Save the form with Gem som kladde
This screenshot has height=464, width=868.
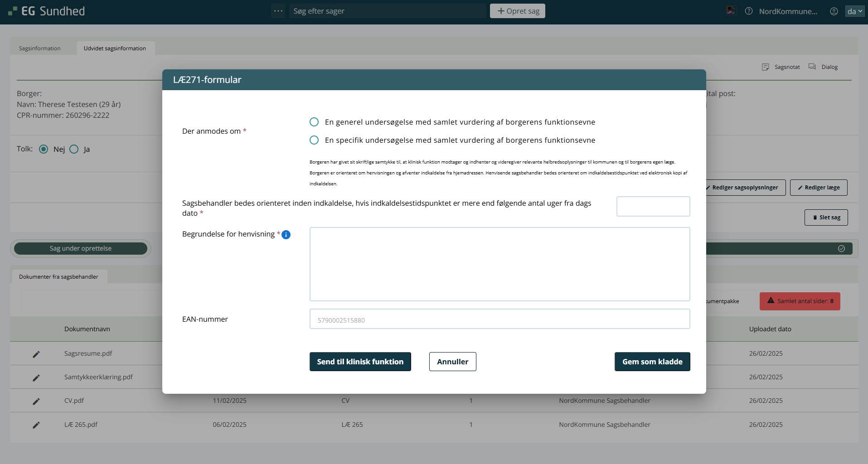(x=652, y=362)
